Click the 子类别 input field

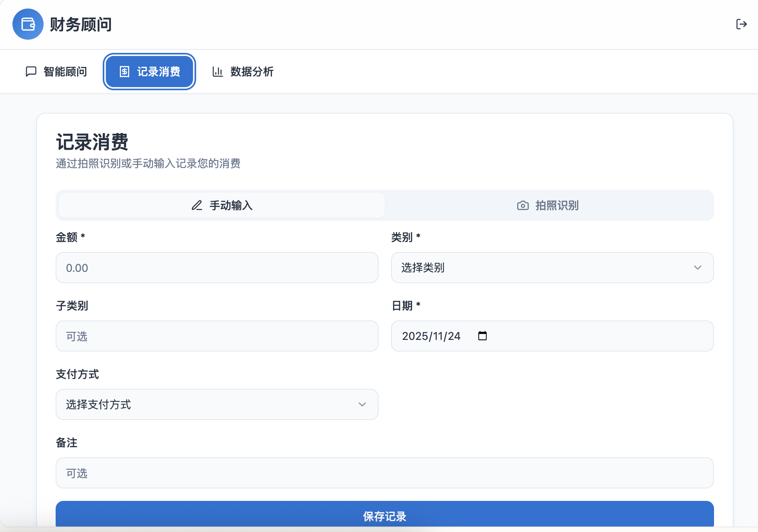pyautogui.click(x=217, y=336)
